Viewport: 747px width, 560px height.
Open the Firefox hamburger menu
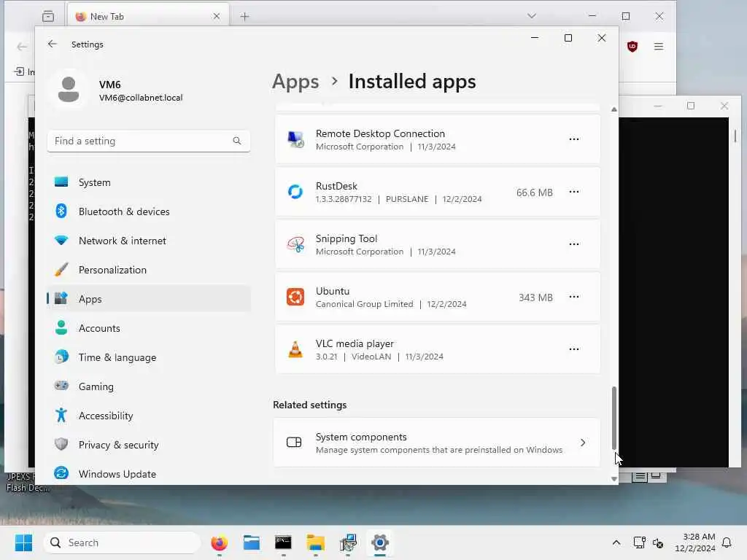(659, 46)
